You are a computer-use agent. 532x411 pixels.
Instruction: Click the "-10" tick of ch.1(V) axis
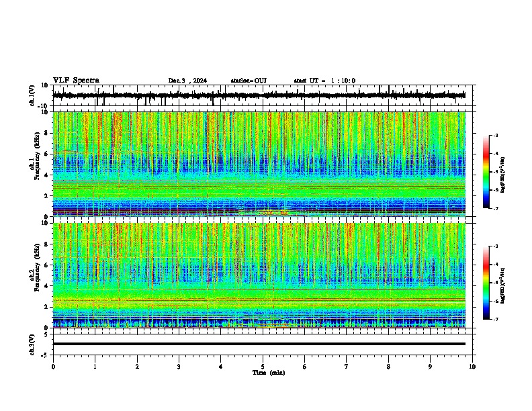point(44,106)
